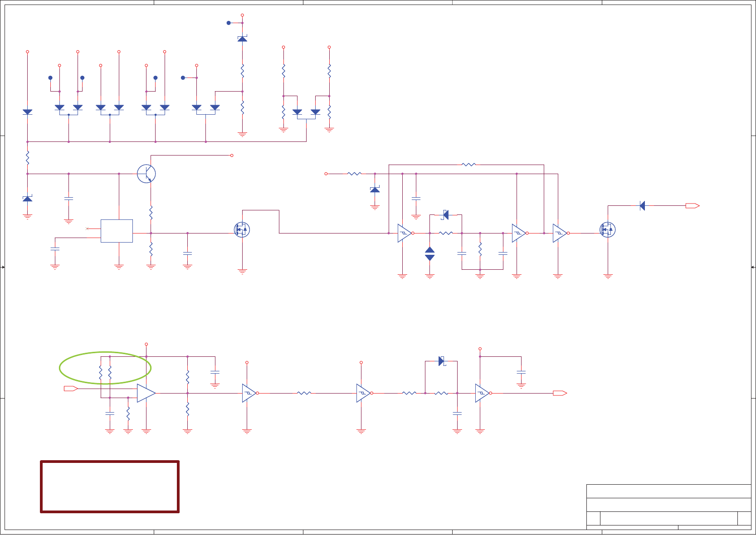Select the decoupling capacitor beside the last lower inverter

pos(521,372)
